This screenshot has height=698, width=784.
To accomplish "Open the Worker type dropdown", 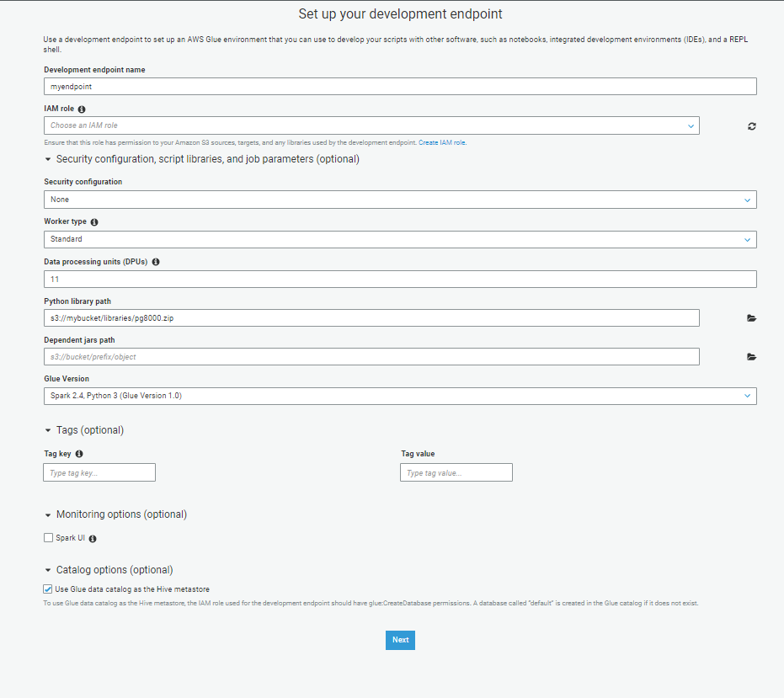I will [400, 239].
